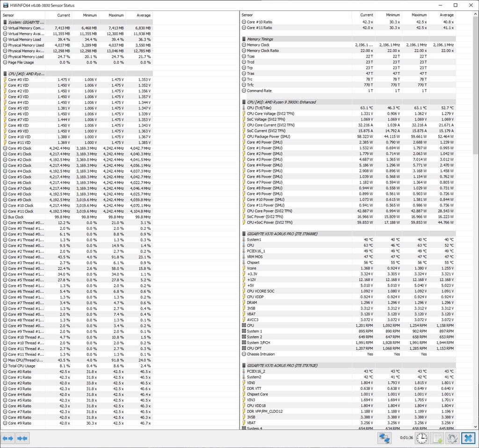Select the Virtual Memory Load row
Viewport: 479px width, 448px height.
(77, 39)
